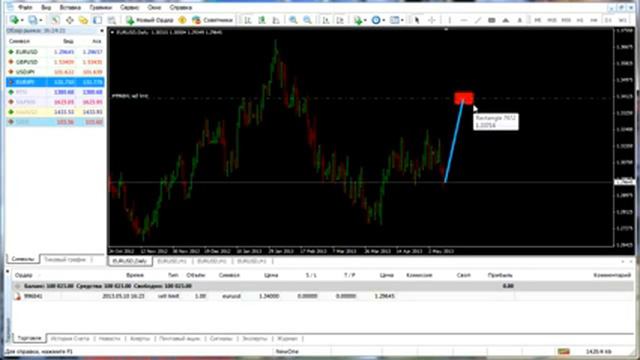The width and height of the screenshot is (640, 360).
Task: Switch to the Журнал tab
Action: point(287,339)
